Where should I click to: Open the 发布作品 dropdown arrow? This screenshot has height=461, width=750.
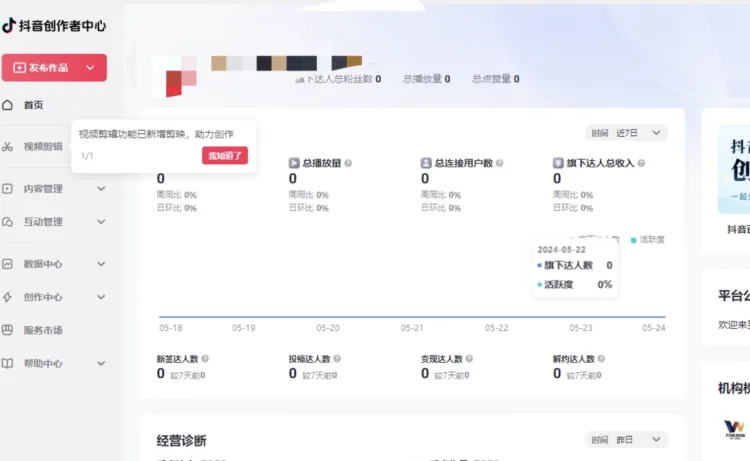click(90, 67)
